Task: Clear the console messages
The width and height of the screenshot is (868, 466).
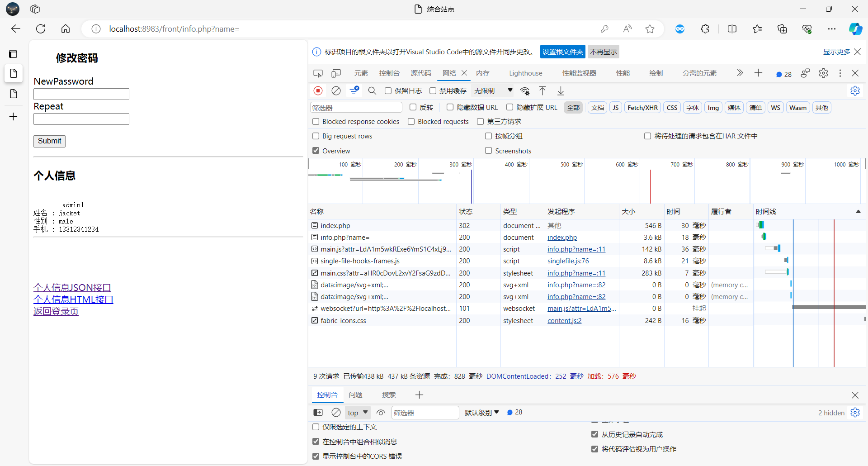Action: (x=336, y=412)
